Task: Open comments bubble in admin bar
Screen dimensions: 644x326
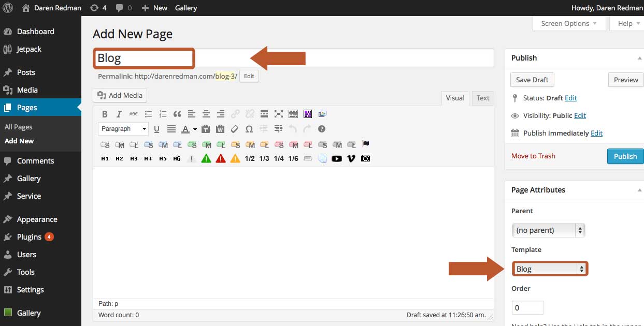Action: (124, 8)
